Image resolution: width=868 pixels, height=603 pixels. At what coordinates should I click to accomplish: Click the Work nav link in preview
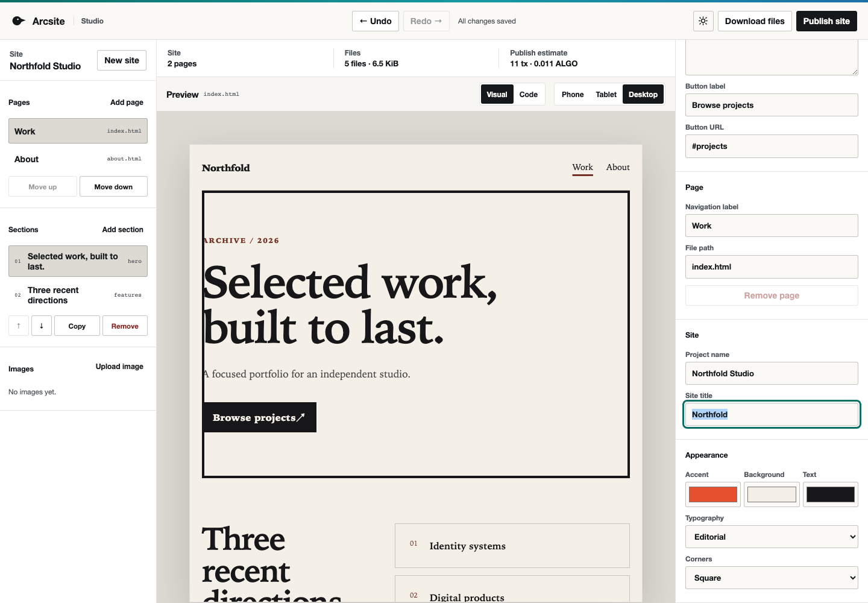pyautogui.click(x=583, y=168)
